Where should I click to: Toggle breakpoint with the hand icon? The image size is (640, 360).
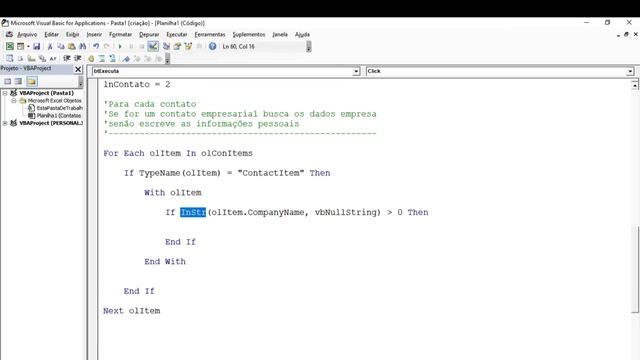(91, 59)
